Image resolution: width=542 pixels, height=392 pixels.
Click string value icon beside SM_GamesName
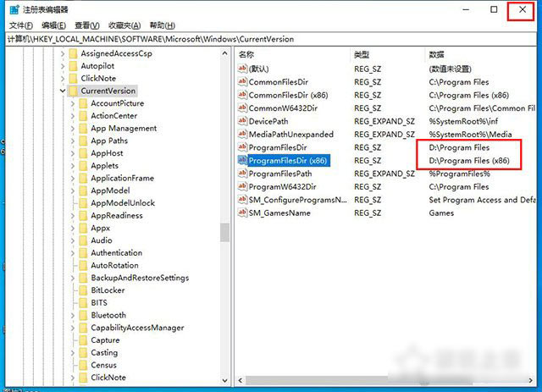[x=242, y=213]
